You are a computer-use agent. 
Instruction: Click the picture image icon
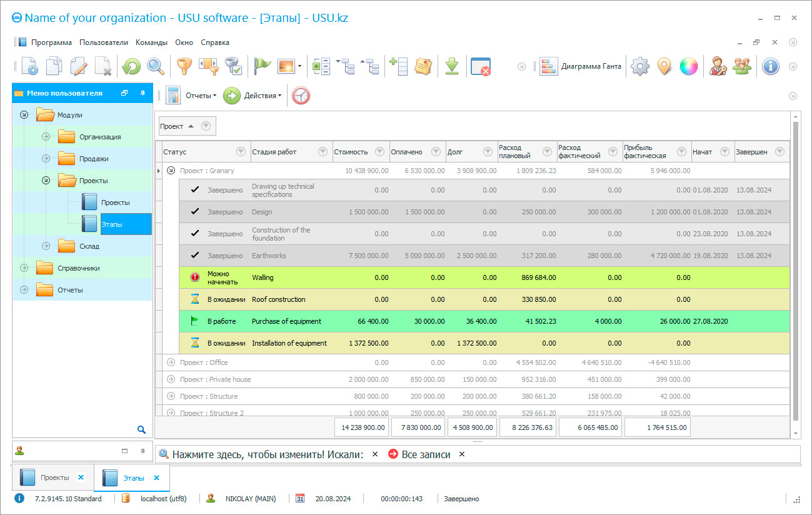pyautogui.click(x=286, y=66)
